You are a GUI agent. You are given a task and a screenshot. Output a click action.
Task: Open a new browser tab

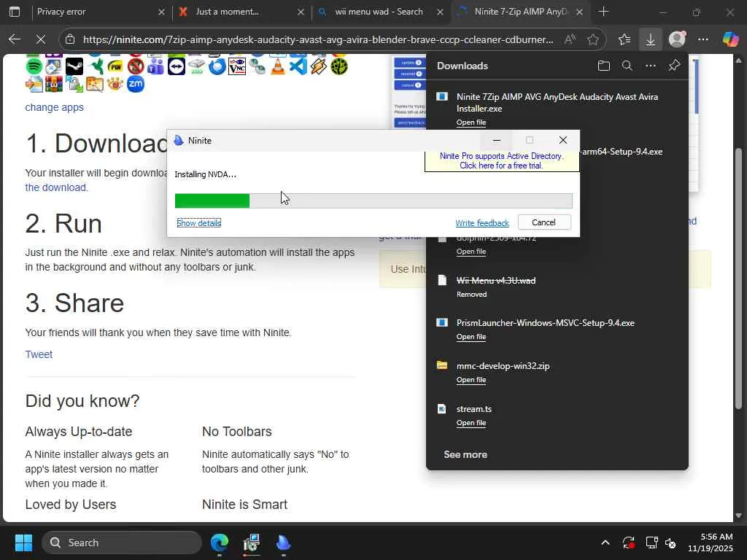[x=603, y=12]
